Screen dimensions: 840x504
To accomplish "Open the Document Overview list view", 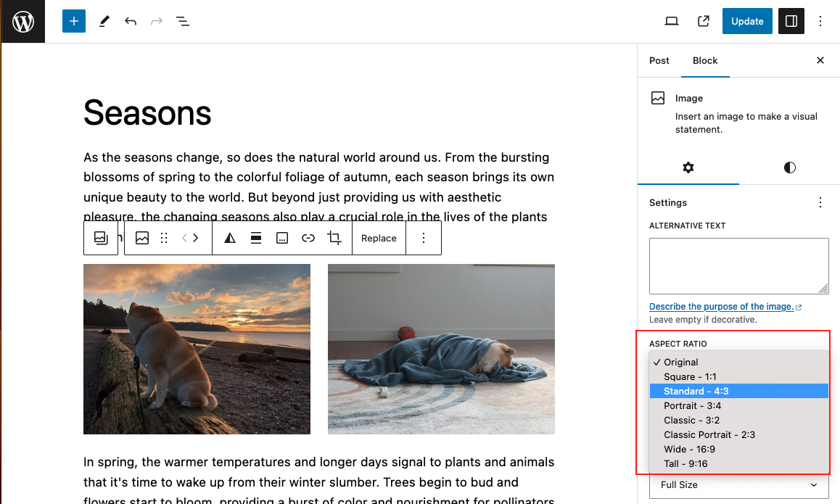I will 183,21.
